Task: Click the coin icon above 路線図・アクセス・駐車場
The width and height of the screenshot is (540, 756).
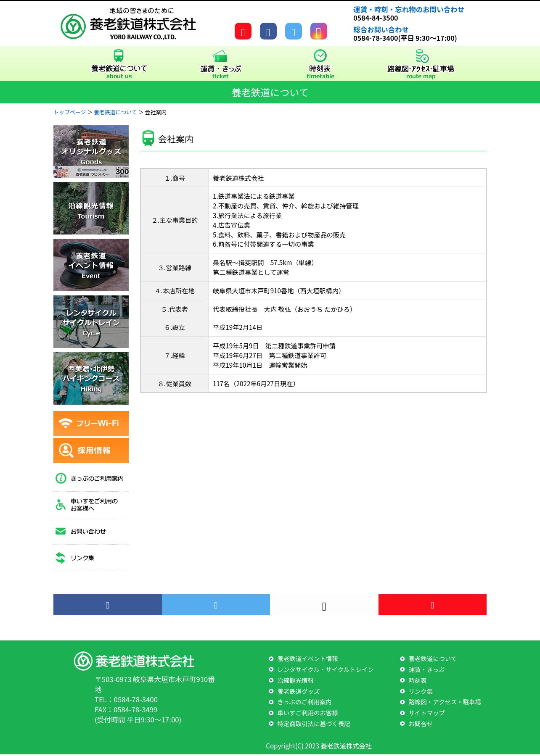Action: (x=421, y=56)
